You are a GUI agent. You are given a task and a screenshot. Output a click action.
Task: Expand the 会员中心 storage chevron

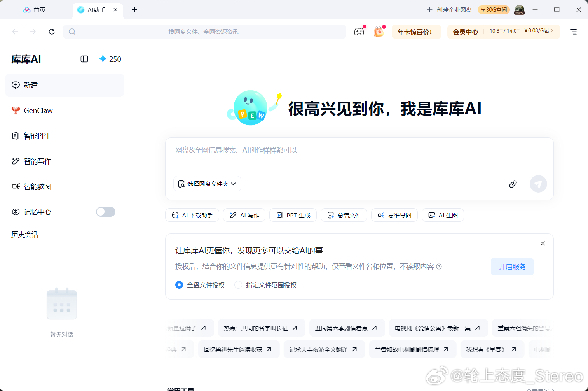552,30
